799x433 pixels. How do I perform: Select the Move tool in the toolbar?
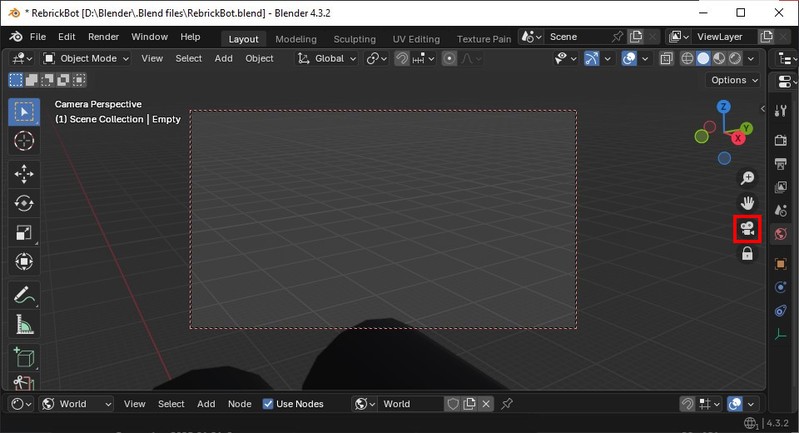click(24, 173)
